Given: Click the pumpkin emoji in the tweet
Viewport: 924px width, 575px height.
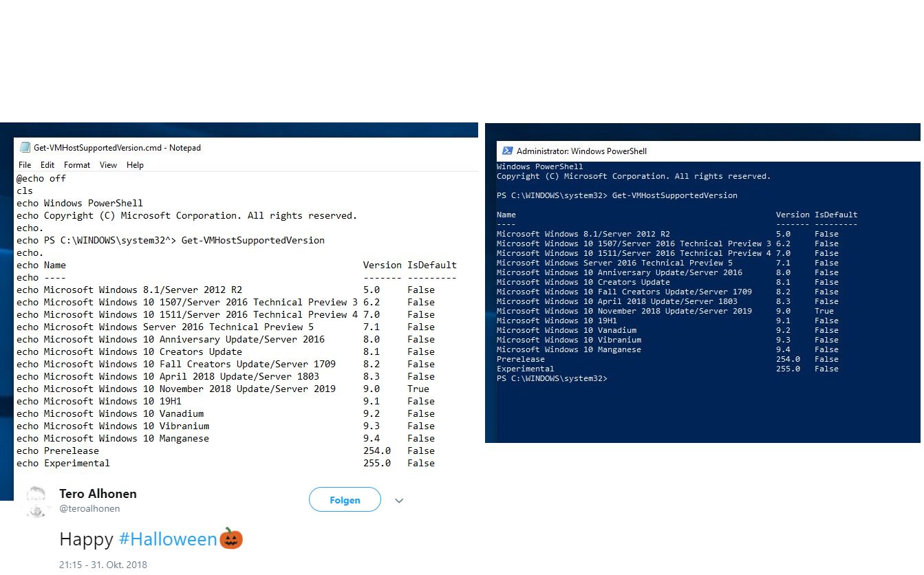Looking at the screenshot, I should (x=231, y=539).
